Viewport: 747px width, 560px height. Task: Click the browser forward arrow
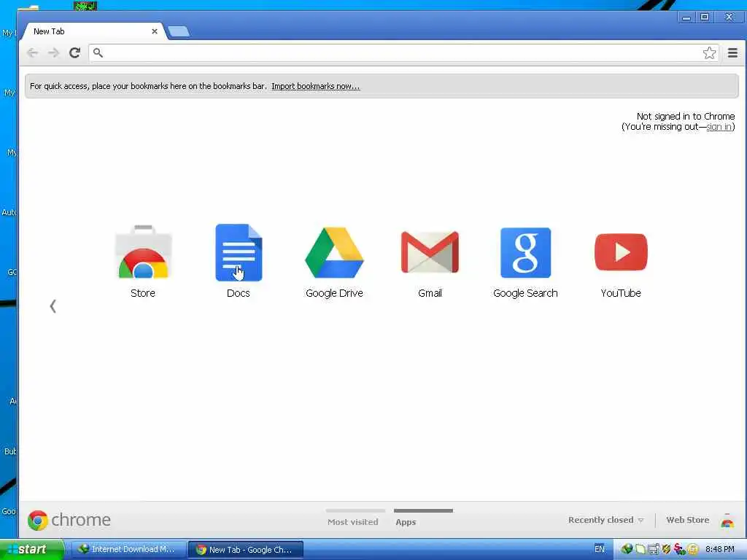[x=54, y=52]
